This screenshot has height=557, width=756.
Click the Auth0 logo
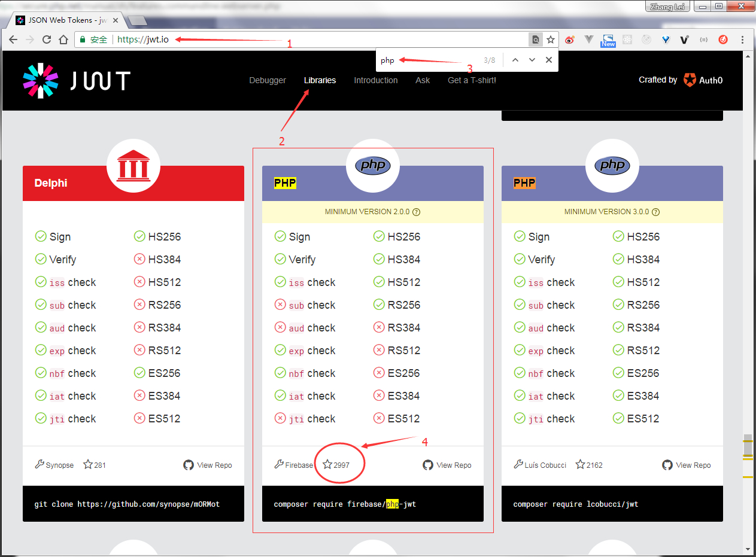703,80
